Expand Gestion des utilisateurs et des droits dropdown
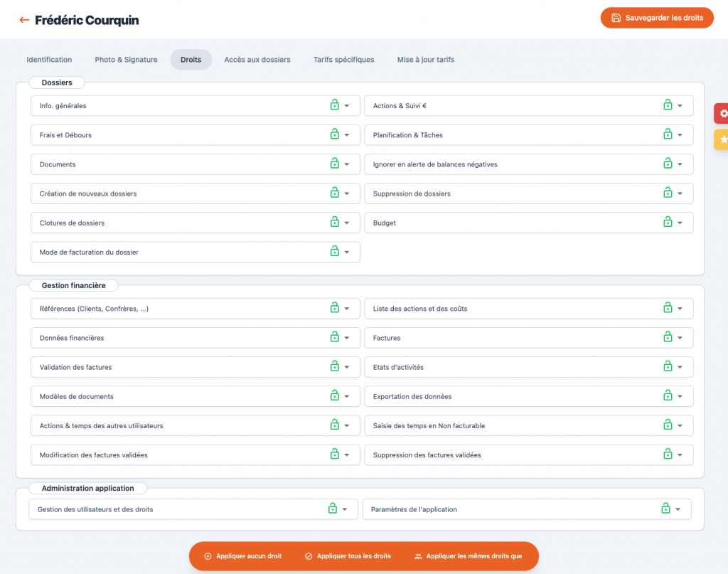The image size is (728, 574). point(345,509)
